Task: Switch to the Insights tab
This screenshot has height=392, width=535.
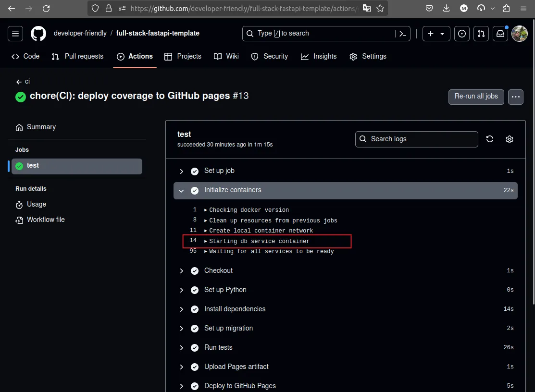Action: 319,56
